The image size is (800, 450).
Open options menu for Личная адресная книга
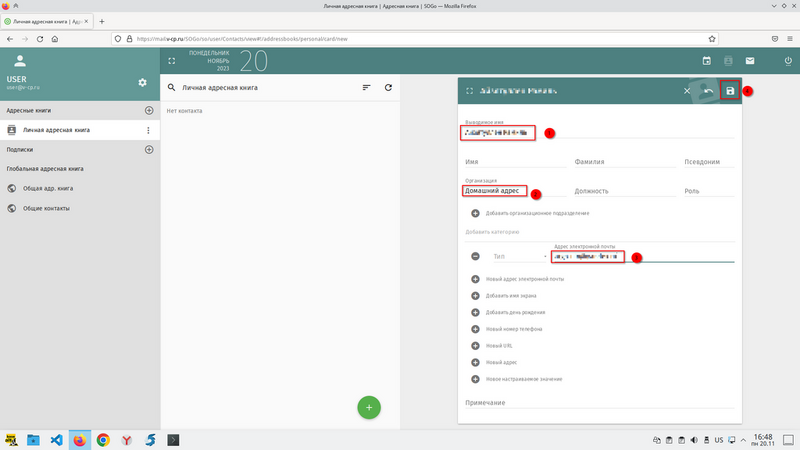(x=148, y=130)
